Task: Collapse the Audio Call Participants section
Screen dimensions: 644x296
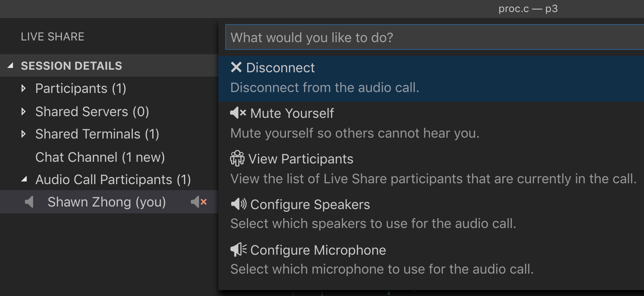Action: pos(24,180)
